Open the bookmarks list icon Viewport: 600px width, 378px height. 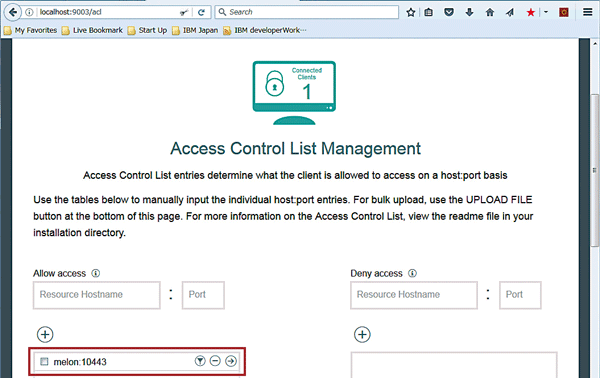click(x=429, y=12)
